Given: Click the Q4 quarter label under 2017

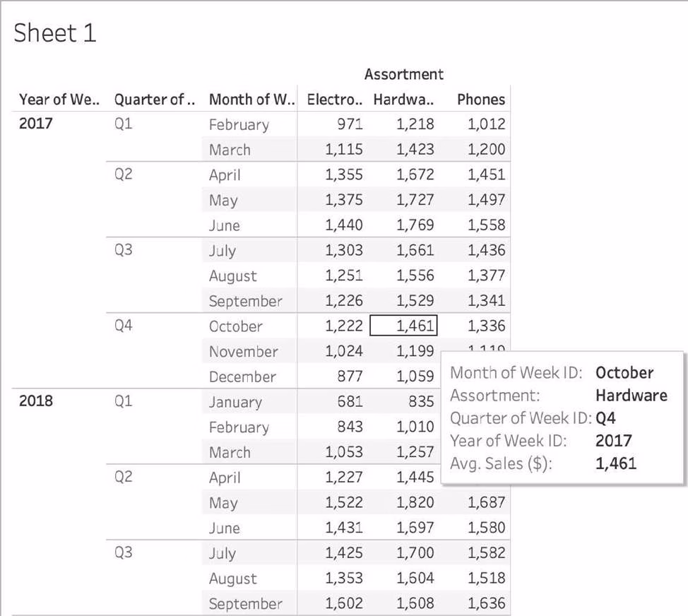Looking at the screenshot, I should coord(123,326).
